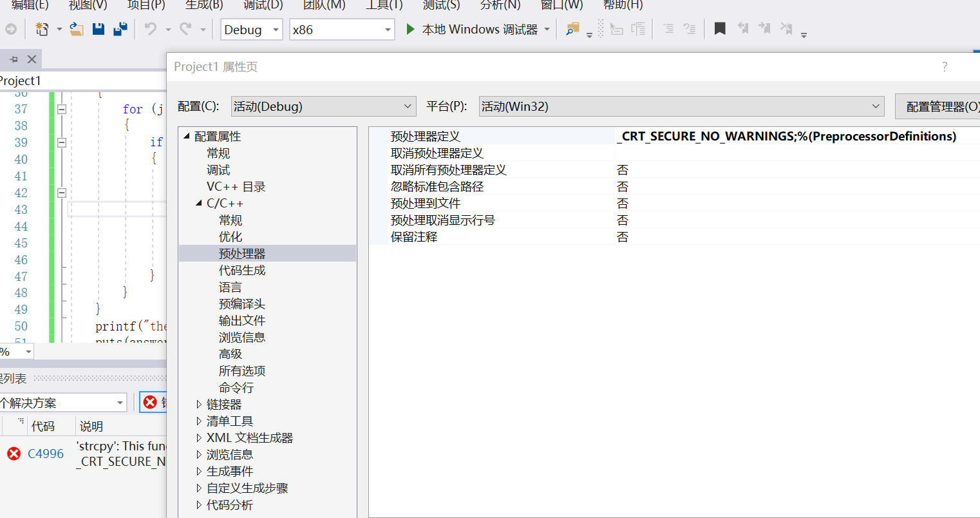Click the red C4996 error icon
This screenshot has width=980, height=518.
(x=14, y=453)
